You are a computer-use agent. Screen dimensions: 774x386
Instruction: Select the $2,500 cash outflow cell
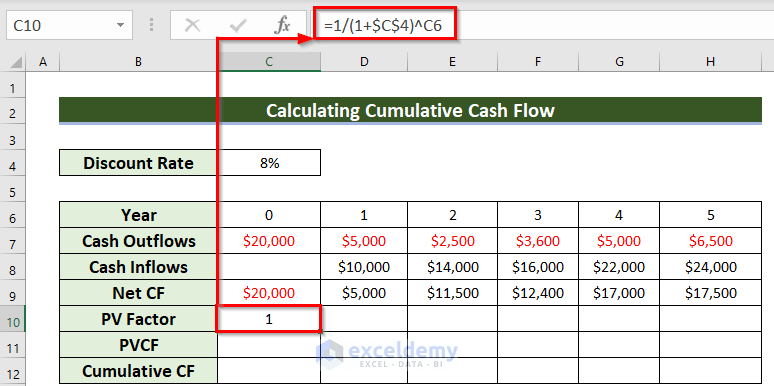(452, 240)
